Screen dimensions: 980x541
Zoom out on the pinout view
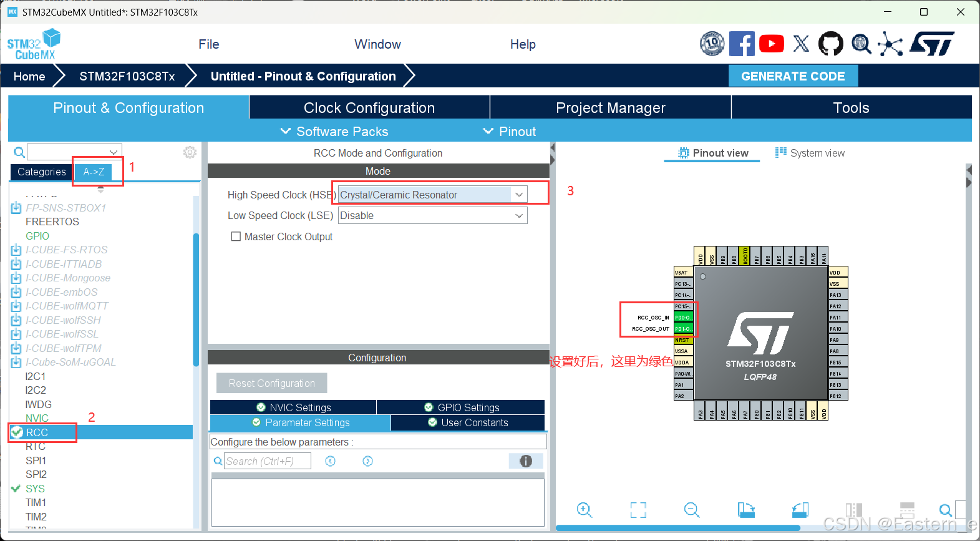[692, 510]
